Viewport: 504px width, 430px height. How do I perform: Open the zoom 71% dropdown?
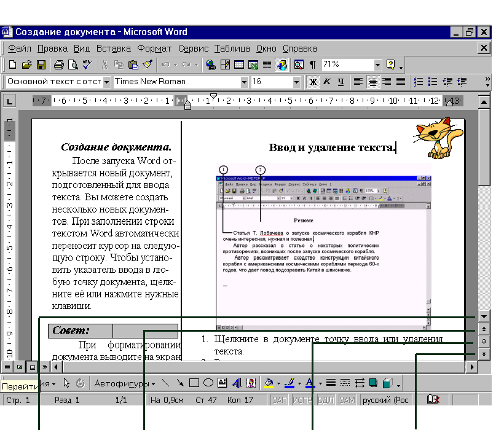click(377, 65)
